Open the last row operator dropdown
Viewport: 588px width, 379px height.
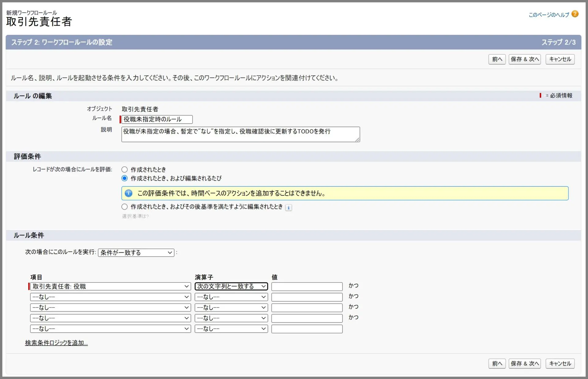(231, 329)
